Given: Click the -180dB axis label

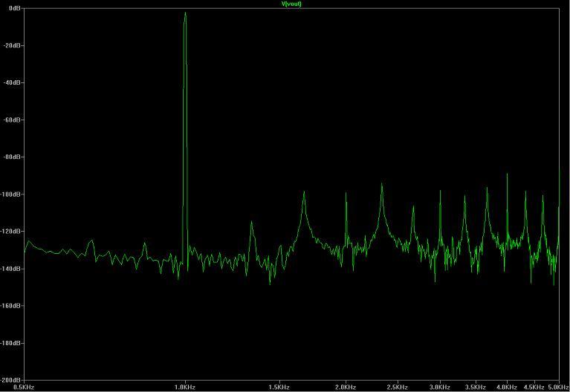Looking at the screenshot, I should tap(10, 343).
